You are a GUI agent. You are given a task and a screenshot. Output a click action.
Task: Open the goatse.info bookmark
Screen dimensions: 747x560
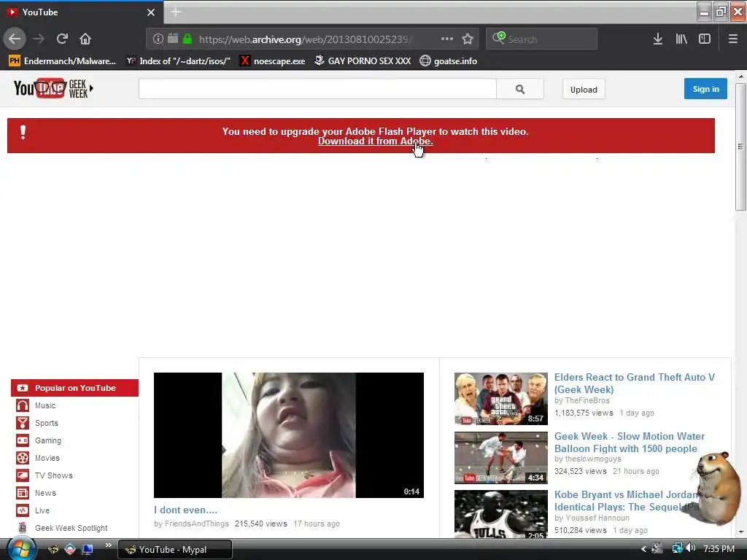point(449,61)
